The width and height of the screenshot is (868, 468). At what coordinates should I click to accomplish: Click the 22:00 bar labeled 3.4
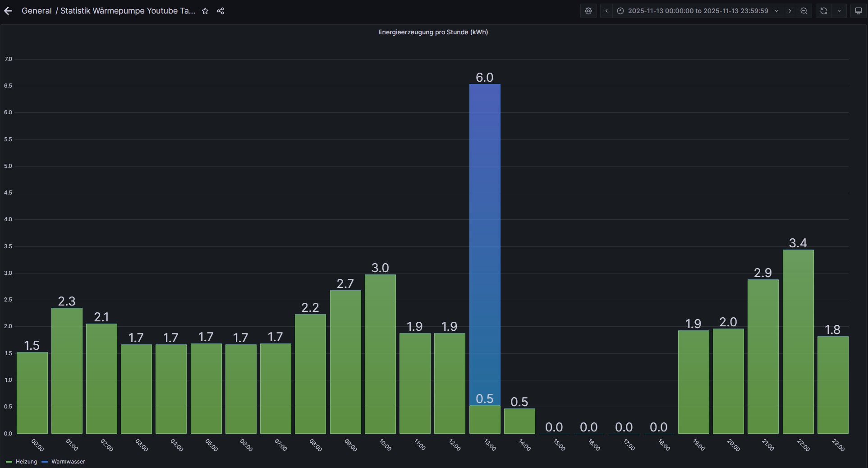[x=798, y=341]
